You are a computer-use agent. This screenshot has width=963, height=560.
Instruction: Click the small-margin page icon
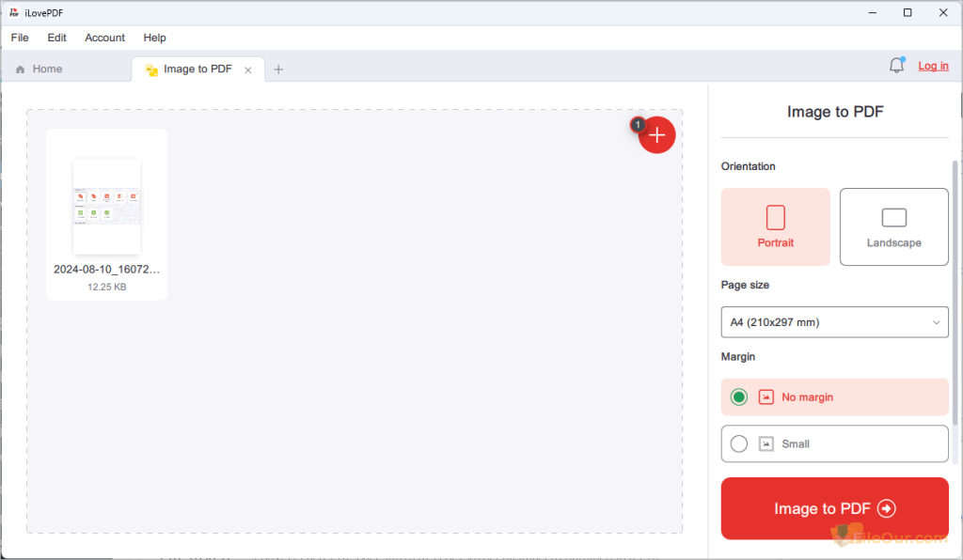coord(766,443)
